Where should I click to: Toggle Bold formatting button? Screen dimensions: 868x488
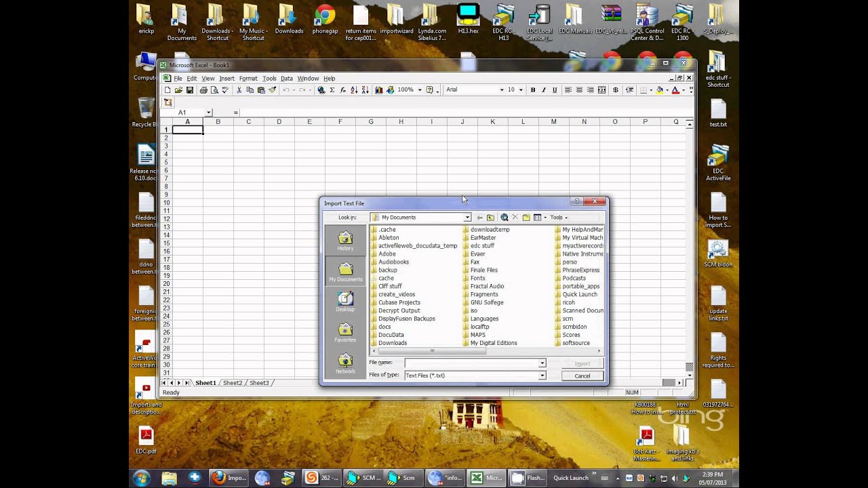(533, 89)
